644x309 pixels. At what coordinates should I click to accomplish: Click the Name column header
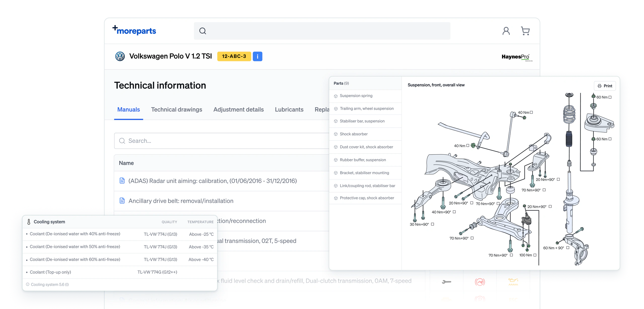pyautogui.click(x=126, y=163)
